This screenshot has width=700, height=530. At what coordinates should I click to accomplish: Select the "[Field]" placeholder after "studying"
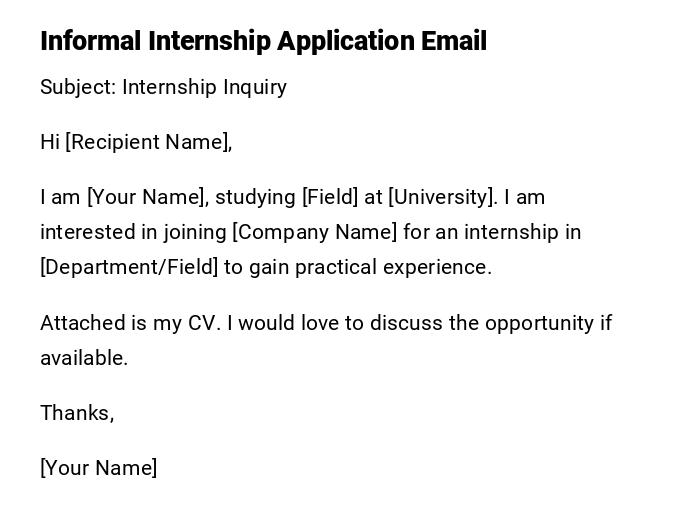[x=330, y=197]
